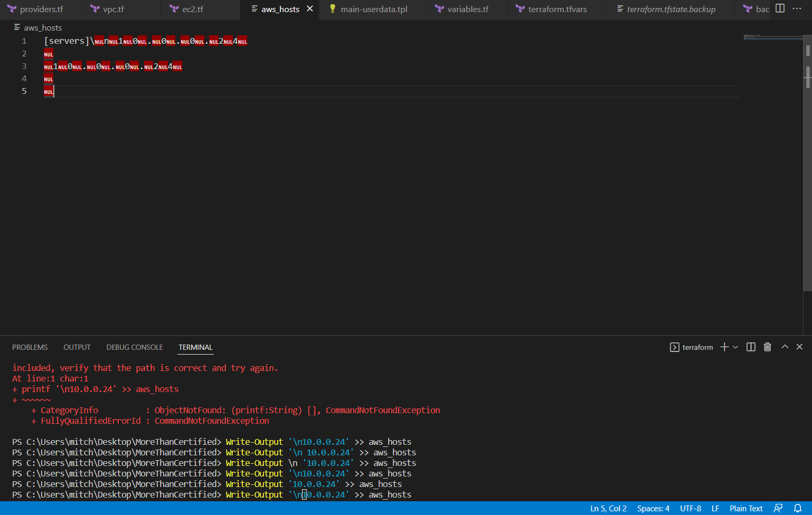Click line number 5 in gutter
This screenshot has height=515, width=812.
(x=24, y=91)
